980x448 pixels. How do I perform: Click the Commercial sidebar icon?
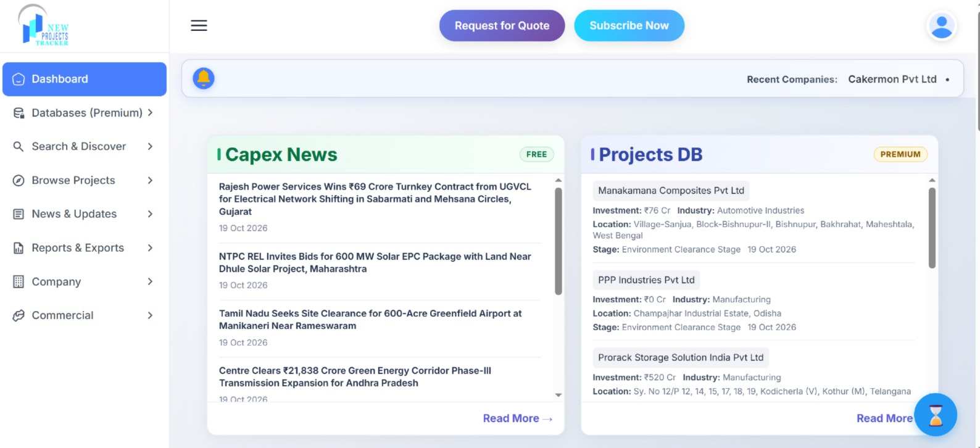click(x=19, y=315)
